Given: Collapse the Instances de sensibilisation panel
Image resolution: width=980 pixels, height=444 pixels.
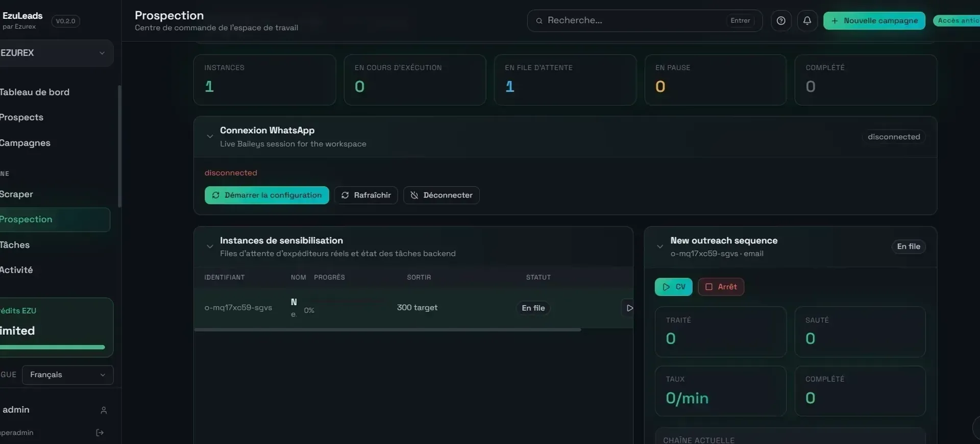Looking at the screenshot, I should click(x=210, y=246).
